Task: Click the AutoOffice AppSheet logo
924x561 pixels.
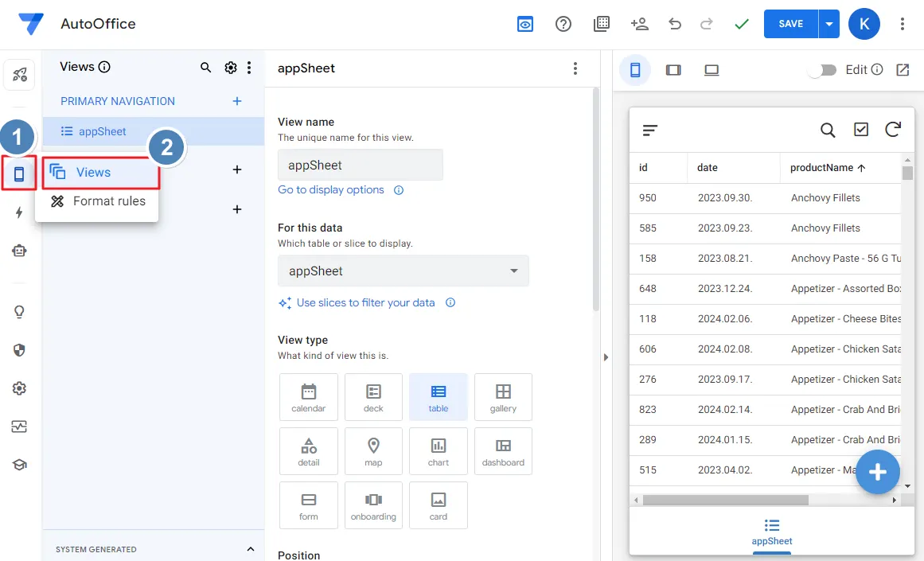Action: (x=31, y=24)
